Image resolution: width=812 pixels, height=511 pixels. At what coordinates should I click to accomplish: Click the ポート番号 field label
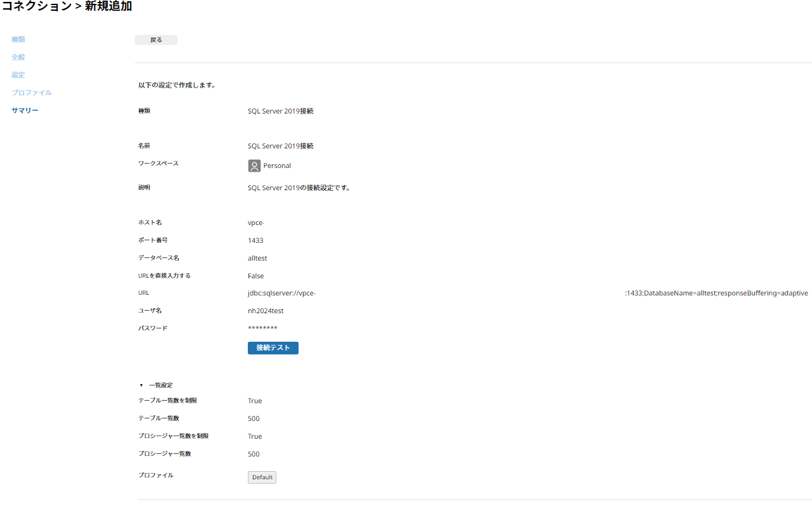click(153, 240)
